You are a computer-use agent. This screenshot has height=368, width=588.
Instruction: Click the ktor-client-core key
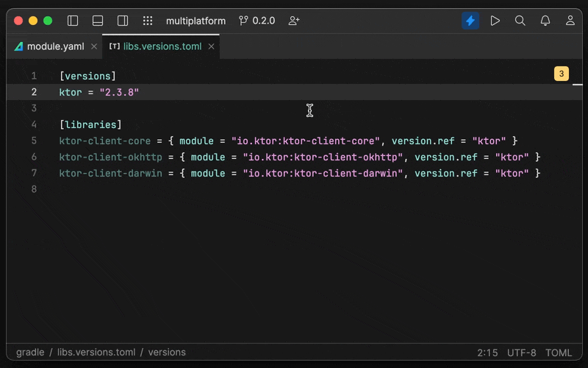click(x=105, y=141)
